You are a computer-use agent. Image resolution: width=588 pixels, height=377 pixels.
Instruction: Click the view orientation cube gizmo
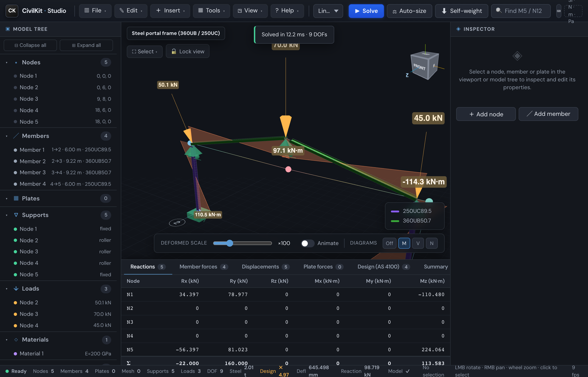pyautogui.click(x=424, y=65)
